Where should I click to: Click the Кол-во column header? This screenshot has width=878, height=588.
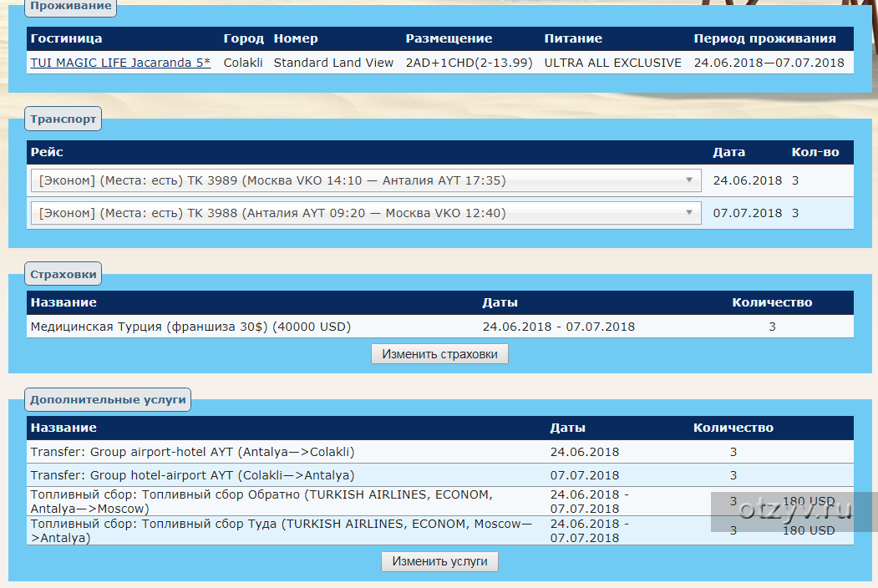pyautogui.click(x=815, y=152)
